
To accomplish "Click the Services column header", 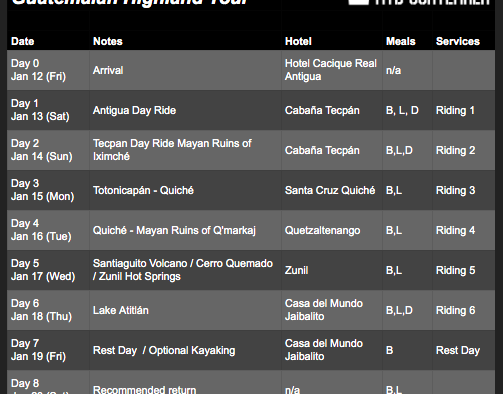I will pyautogui.click(x=458, y=41).
